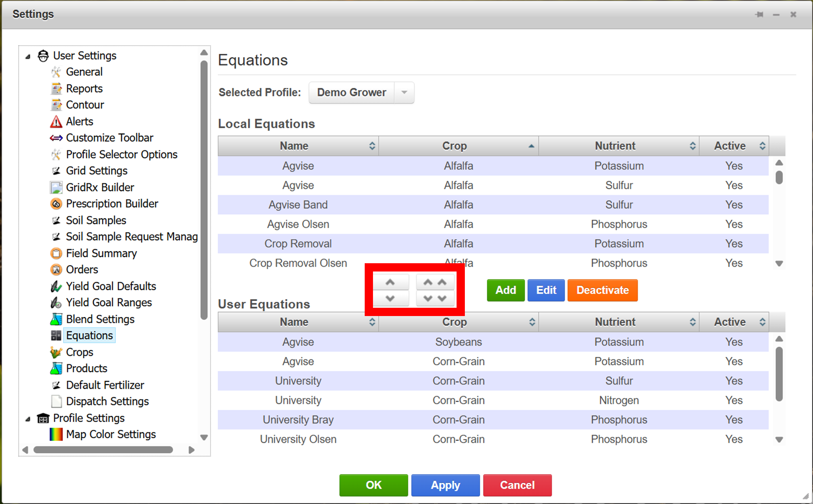Click the Prescription Builder icon
The width and height of the screenshot is (813, 504).
point(56,204)
